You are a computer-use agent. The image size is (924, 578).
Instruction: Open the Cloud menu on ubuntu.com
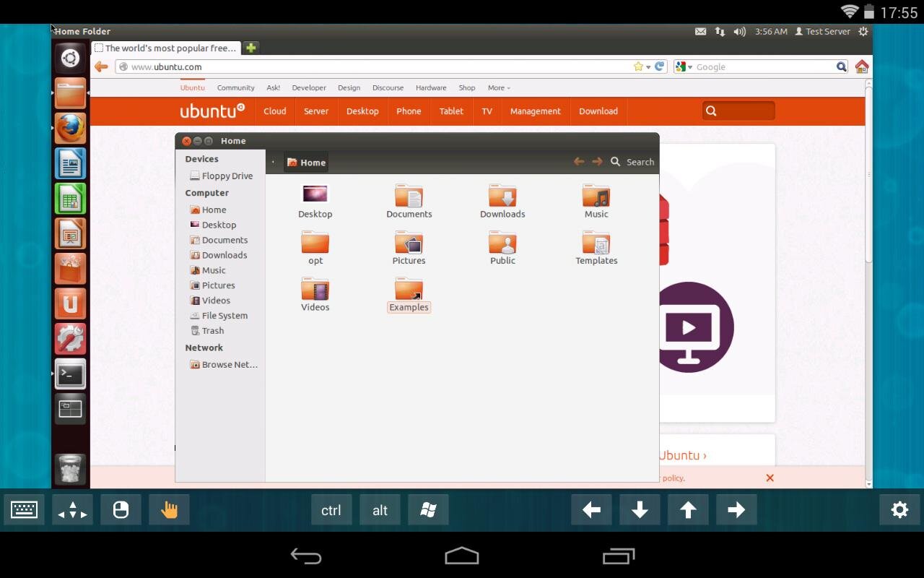274,111
